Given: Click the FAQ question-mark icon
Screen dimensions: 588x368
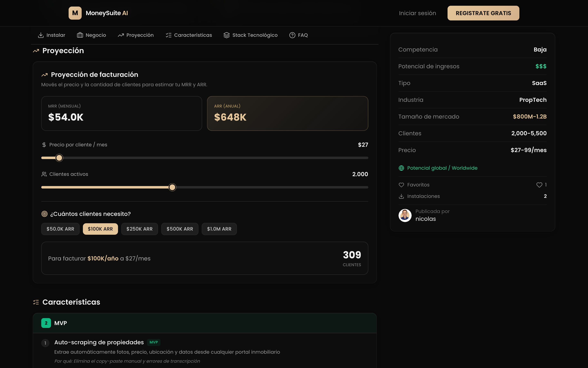Looking at the screenshot, I should pyautogui.click(x=292, y=35).
